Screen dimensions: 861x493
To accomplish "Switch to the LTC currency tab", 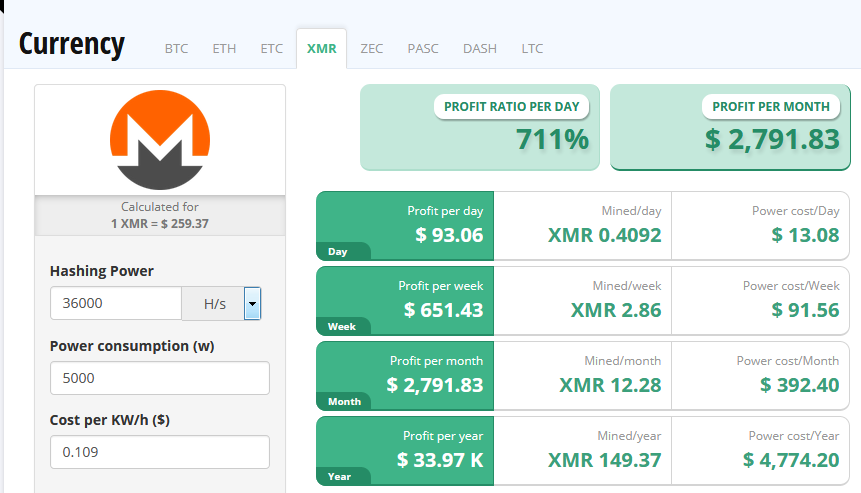I will (x=532, y=48).
